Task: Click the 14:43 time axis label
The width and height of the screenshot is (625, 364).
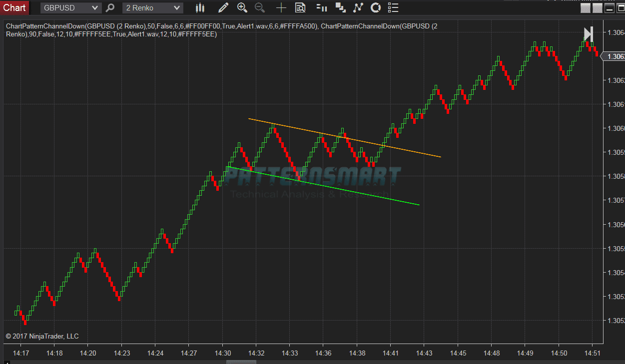Action: click(424, 353)
